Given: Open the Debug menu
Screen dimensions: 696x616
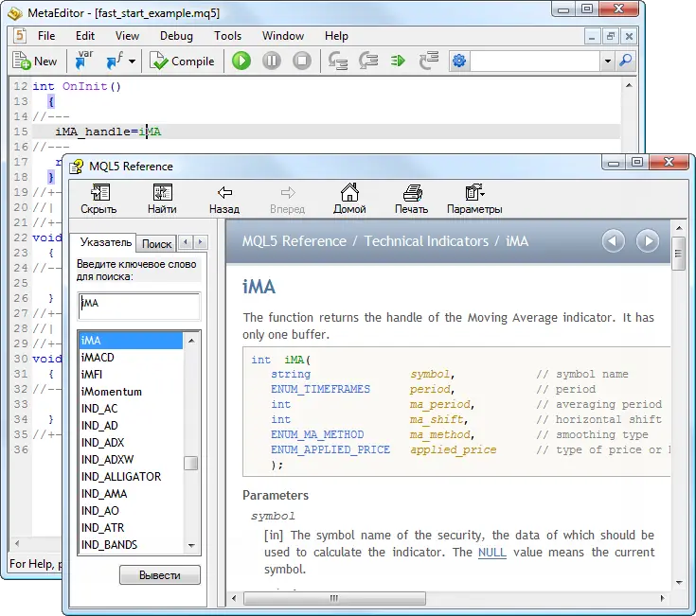Looking at the screenshot, I should (176, 36).
